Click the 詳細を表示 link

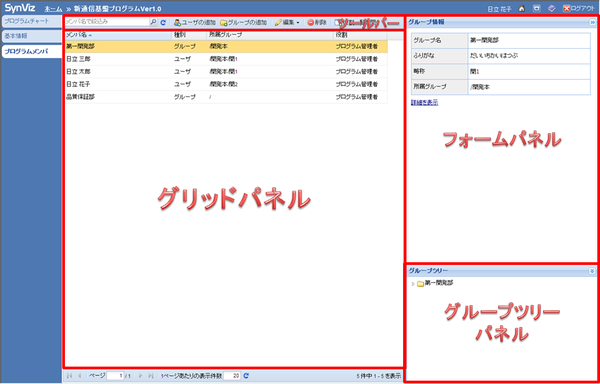pos(424,103)
